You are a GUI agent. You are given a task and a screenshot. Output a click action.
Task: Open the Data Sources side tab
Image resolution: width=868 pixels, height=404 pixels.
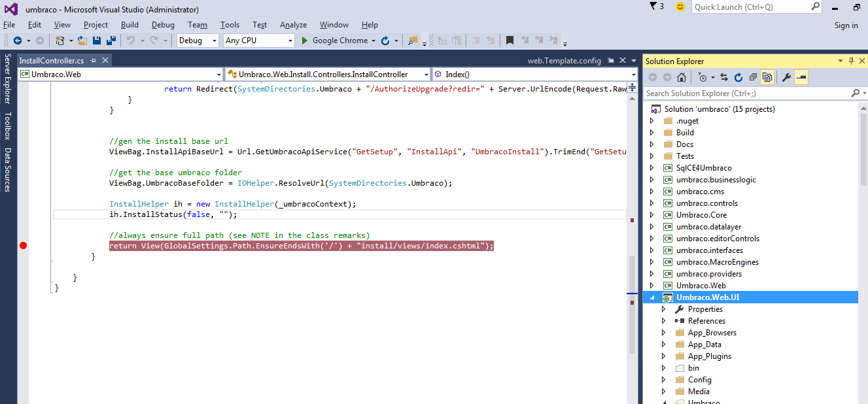tap(8, 170)
